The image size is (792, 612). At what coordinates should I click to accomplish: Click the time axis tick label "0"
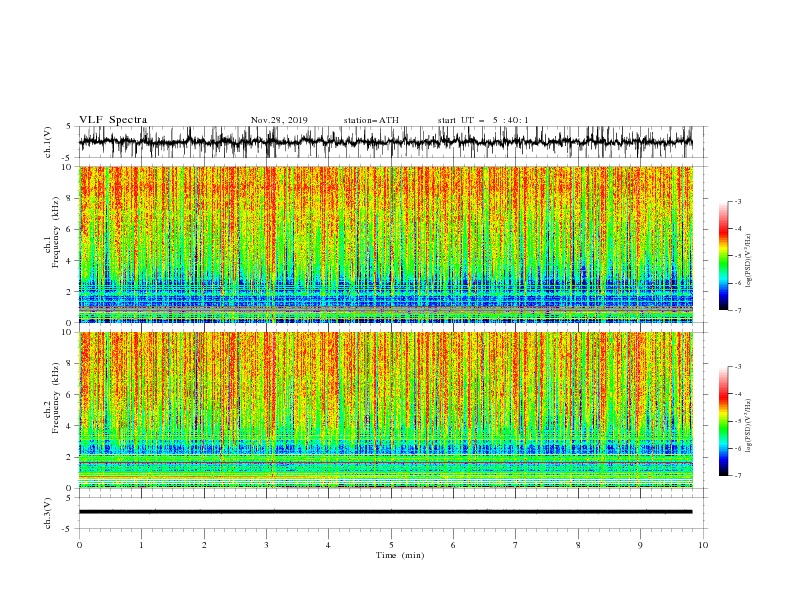click(79, 545)
